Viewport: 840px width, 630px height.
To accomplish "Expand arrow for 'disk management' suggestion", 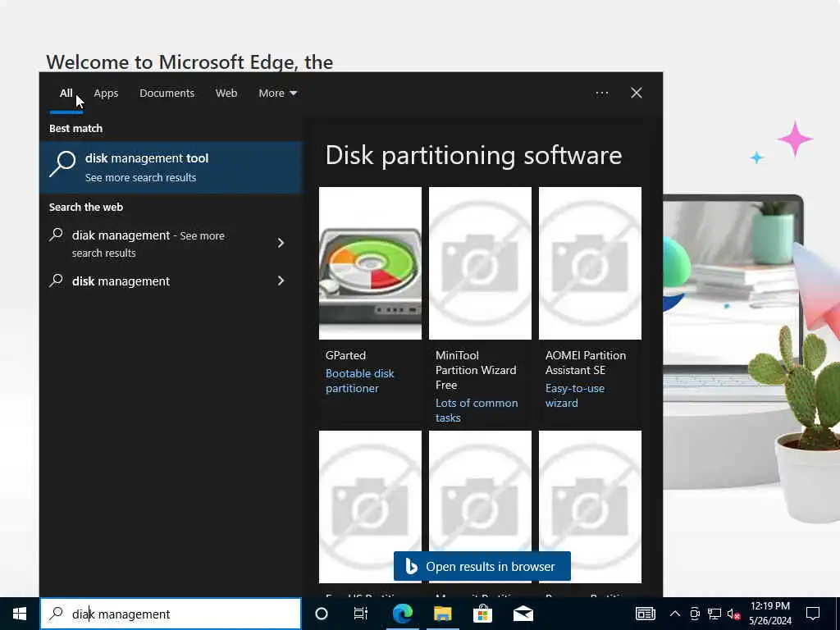I will [x=281, y=281].
